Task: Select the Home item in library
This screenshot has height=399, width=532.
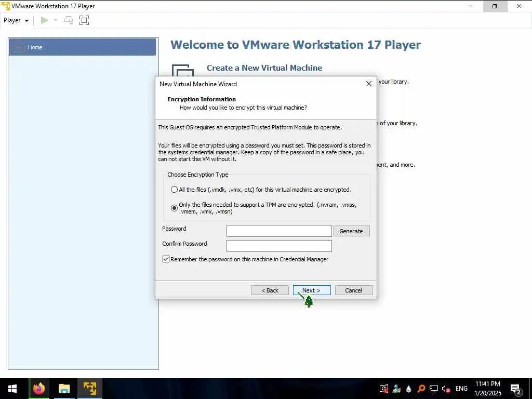Action: coord(82,47)
